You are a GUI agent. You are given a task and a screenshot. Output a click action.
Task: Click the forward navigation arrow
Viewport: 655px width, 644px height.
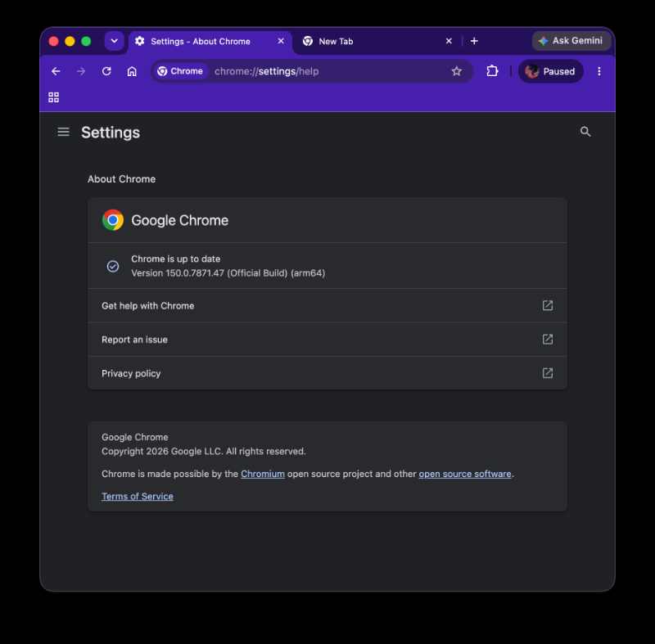(x=81, y=71)
